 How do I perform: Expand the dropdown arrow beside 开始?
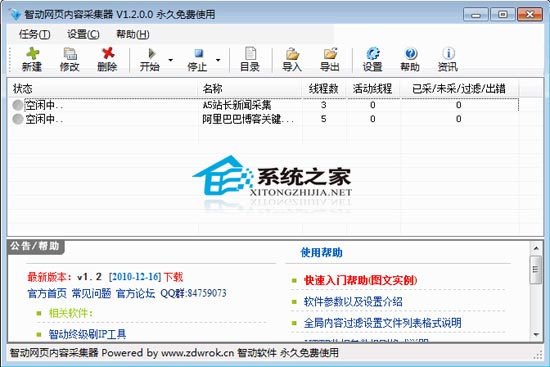click(x=171, y=60)
